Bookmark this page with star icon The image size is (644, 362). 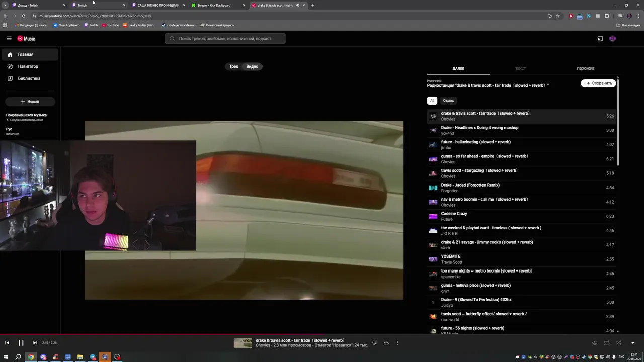pyautogui.click(x=557, y=16)
